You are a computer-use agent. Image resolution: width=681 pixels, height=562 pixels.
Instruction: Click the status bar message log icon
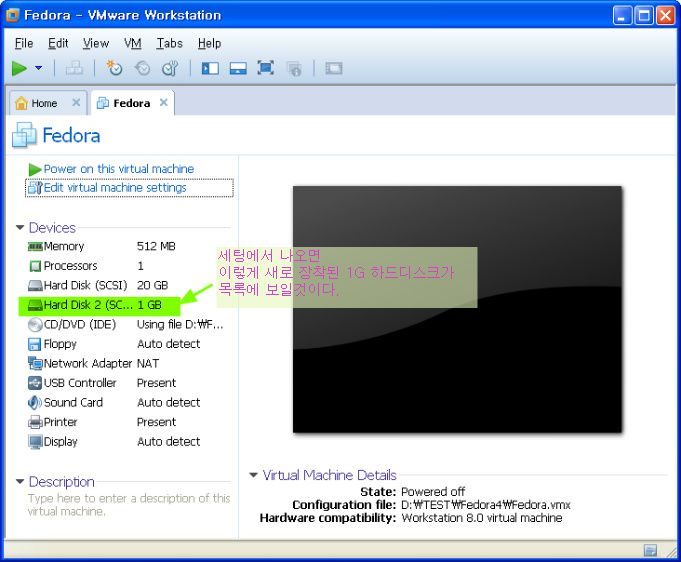650,550
